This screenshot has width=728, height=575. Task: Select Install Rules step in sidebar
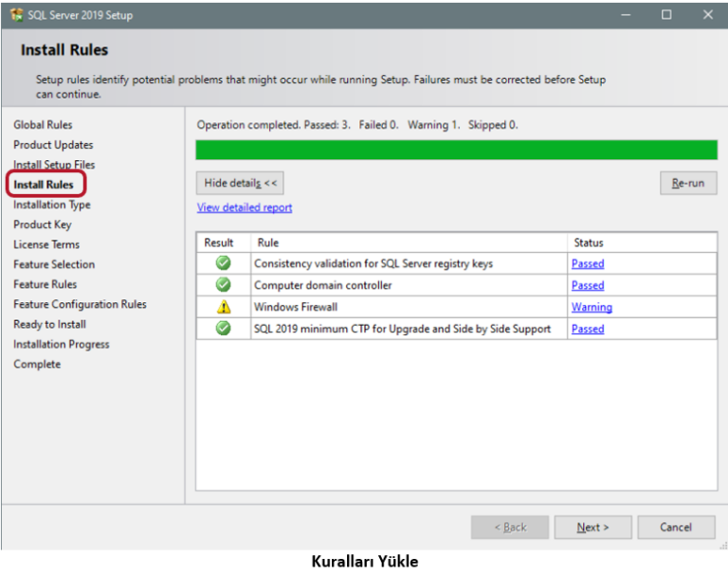pos(44,184)
